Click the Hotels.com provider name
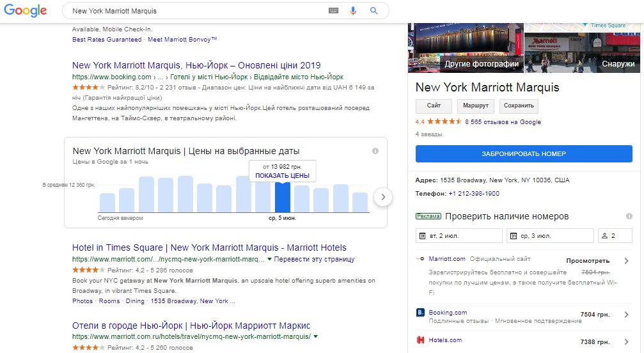 click(445, 340)
